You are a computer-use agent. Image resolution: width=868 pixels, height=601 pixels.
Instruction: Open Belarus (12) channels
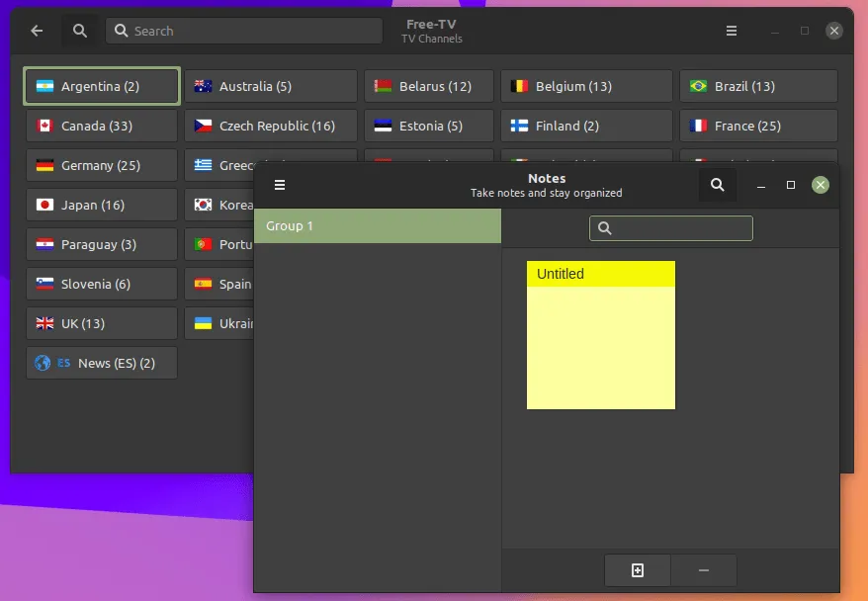pos(428,86)
